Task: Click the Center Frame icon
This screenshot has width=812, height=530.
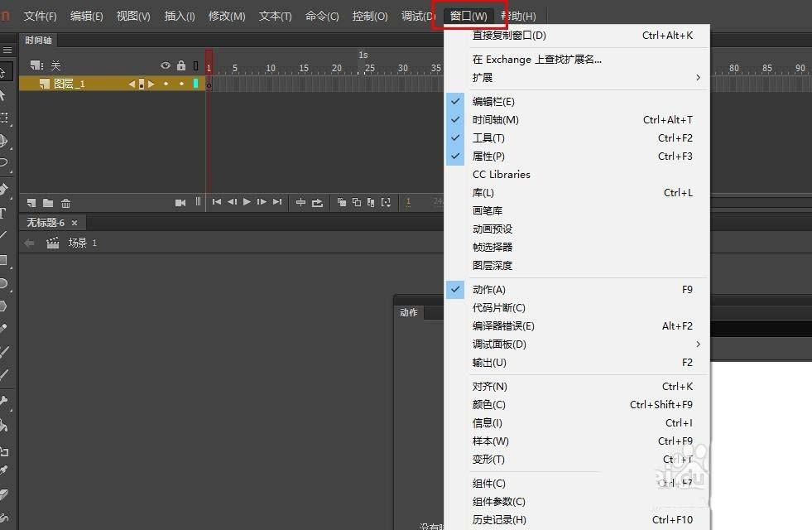Action: click(300, 202)
